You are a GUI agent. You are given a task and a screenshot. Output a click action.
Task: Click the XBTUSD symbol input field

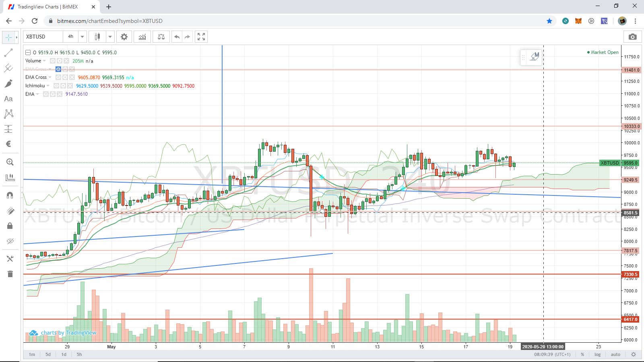tap(43, 37)
